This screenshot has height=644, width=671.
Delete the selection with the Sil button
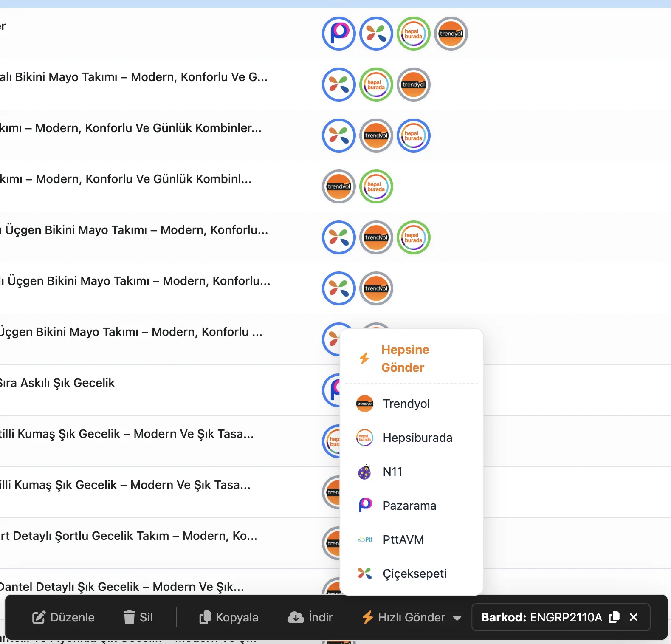138,617
